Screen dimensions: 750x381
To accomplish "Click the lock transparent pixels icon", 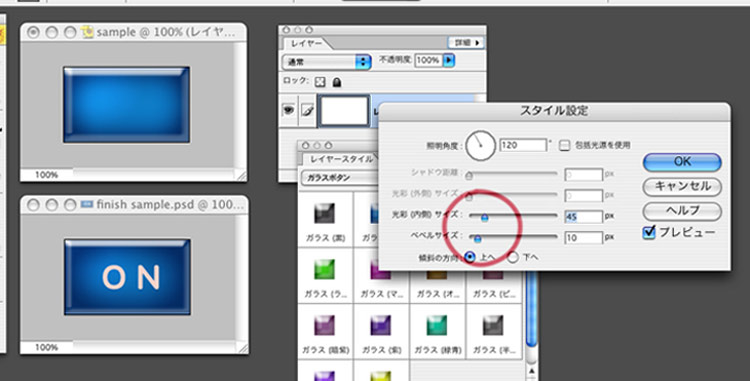I will click(x=320, y=82).
